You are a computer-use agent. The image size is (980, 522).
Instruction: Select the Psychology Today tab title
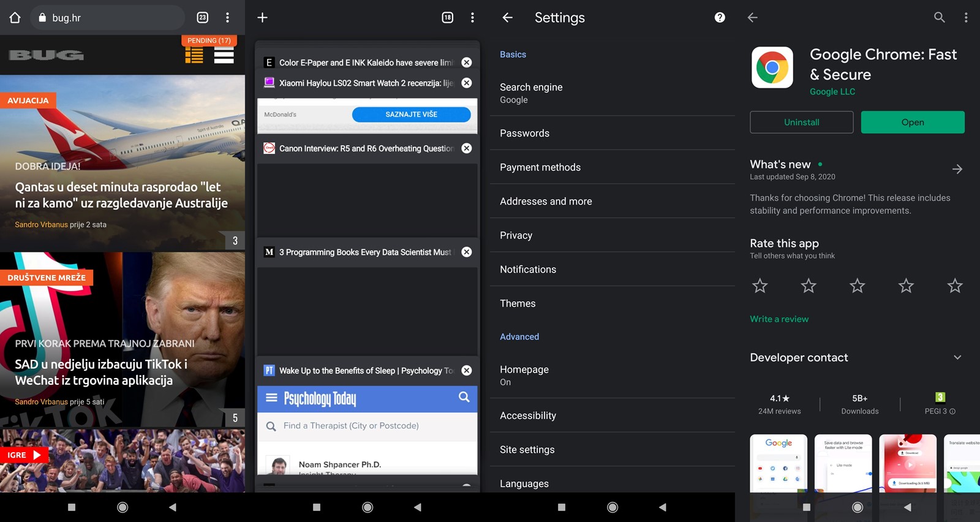tap(366, 371)
